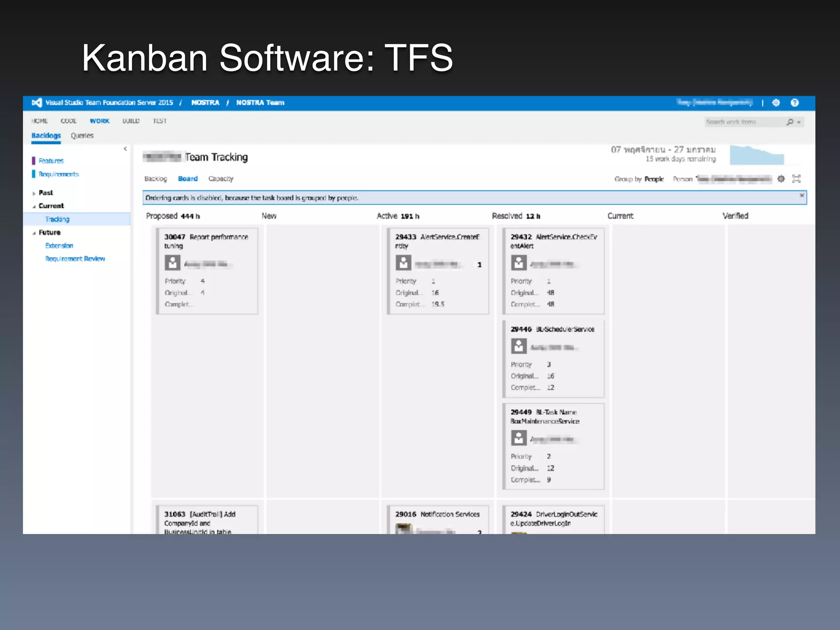840x630 pixels.
Task: Go to the HOME hub
Action: [39, 121]
